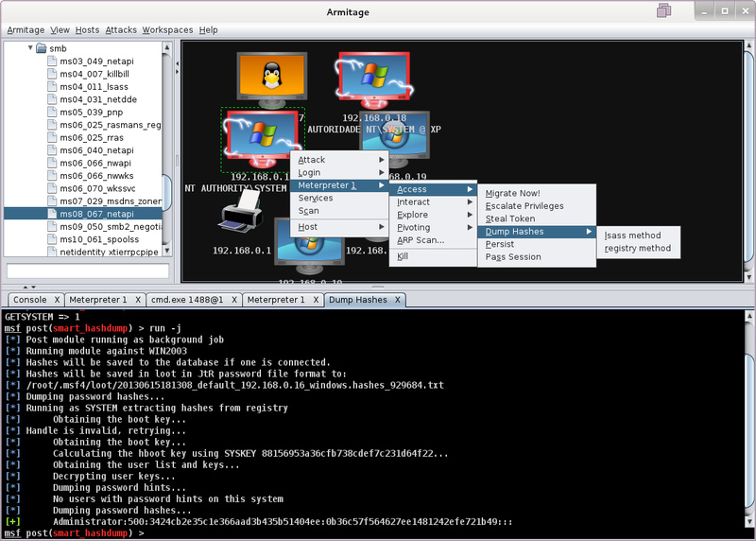
Task: Select ms06_025_rras exploit module
Action: point(92,137)
